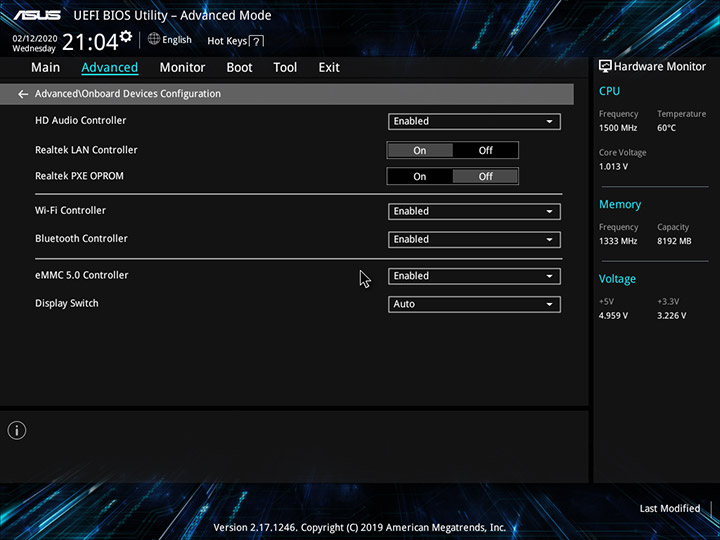Click UEFI BIOS Utility – Advanced Mode title
Image resolution: width=720 pixels, height=540 pixels.
[172, 15]
